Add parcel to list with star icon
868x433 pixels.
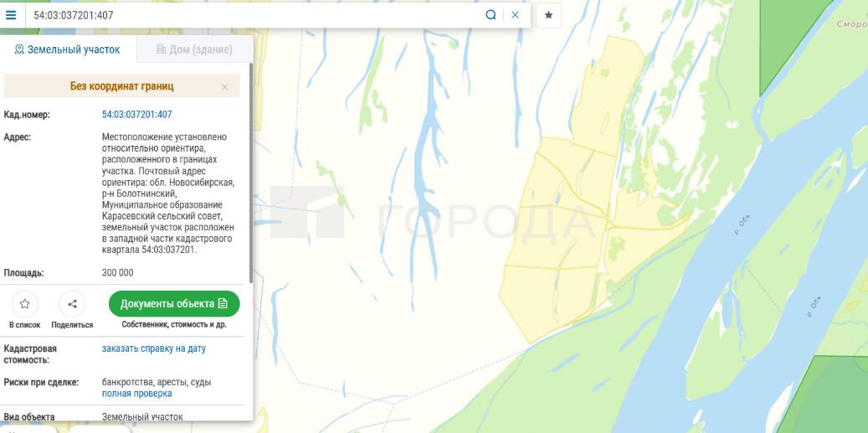24,304
